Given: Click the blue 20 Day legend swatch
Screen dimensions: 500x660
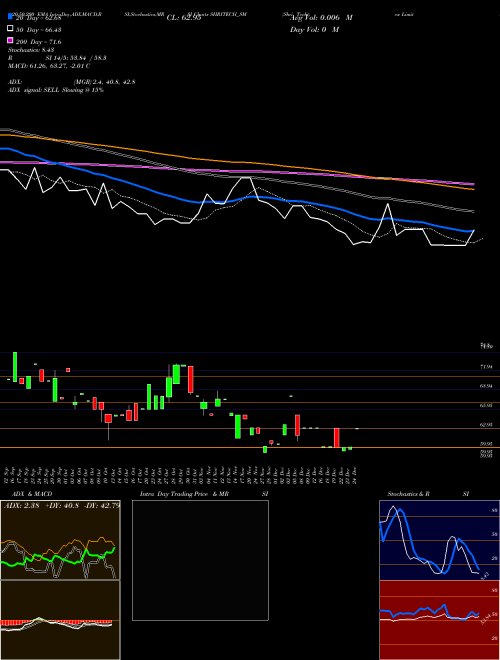Looking at the screenshot, I should click(11, 17).
